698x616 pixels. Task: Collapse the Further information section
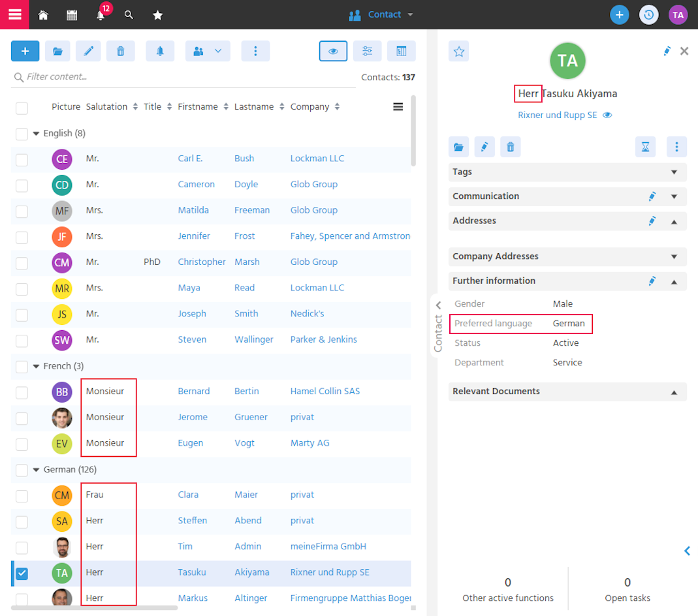pyautogui.click(x=674, y=281)
